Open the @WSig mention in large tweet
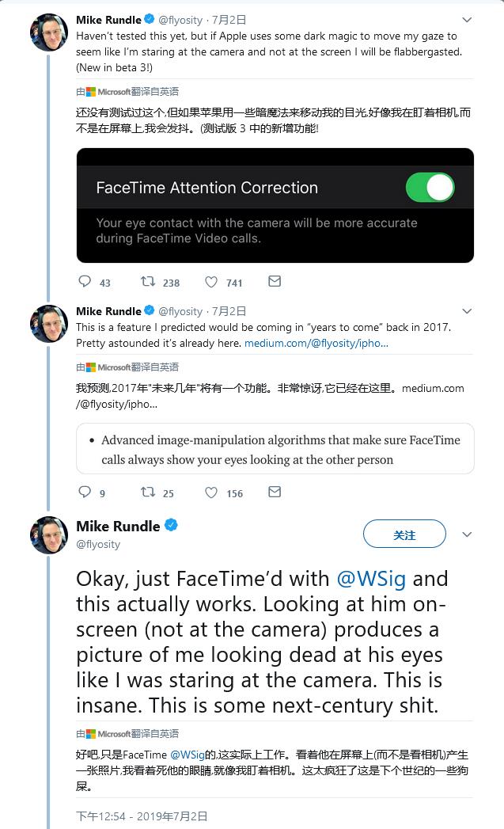The width and height of the screenshot is (504, 829). [x=371, y=579]
